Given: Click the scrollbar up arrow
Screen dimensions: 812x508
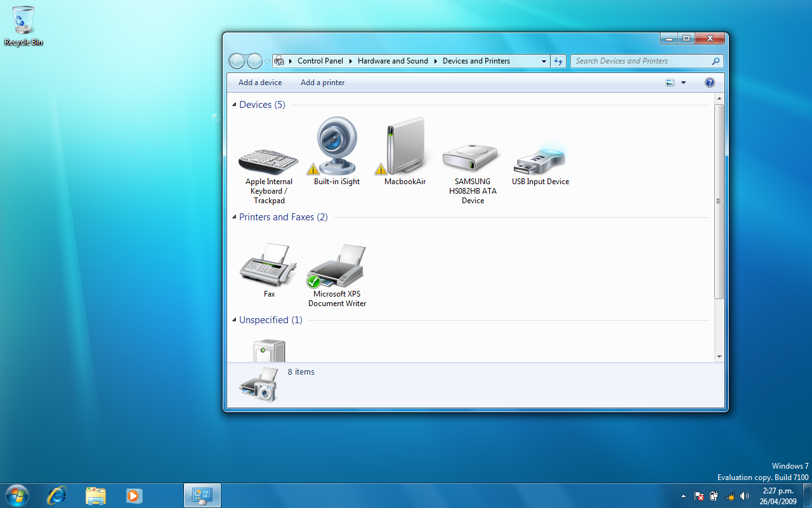Looking at the screenshot, I should 719,98.
